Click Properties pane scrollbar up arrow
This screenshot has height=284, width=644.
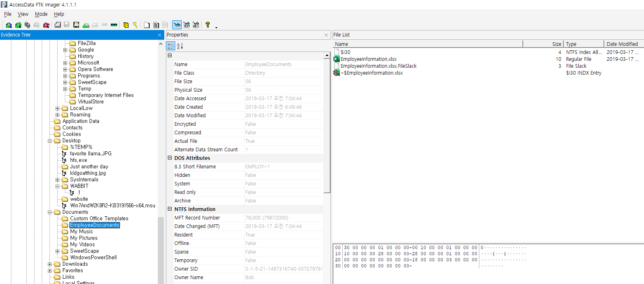[x=327, y=56]
